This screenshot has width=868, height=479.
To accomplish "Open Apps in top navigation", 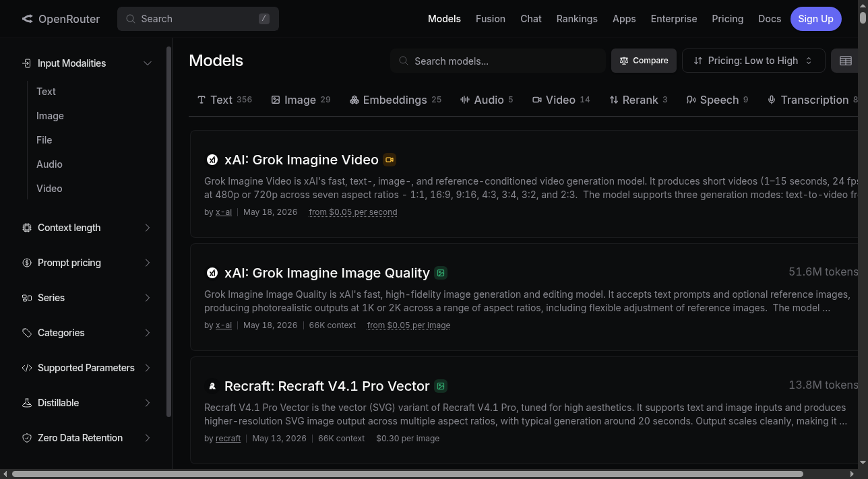I will click(x=624, y=19).
